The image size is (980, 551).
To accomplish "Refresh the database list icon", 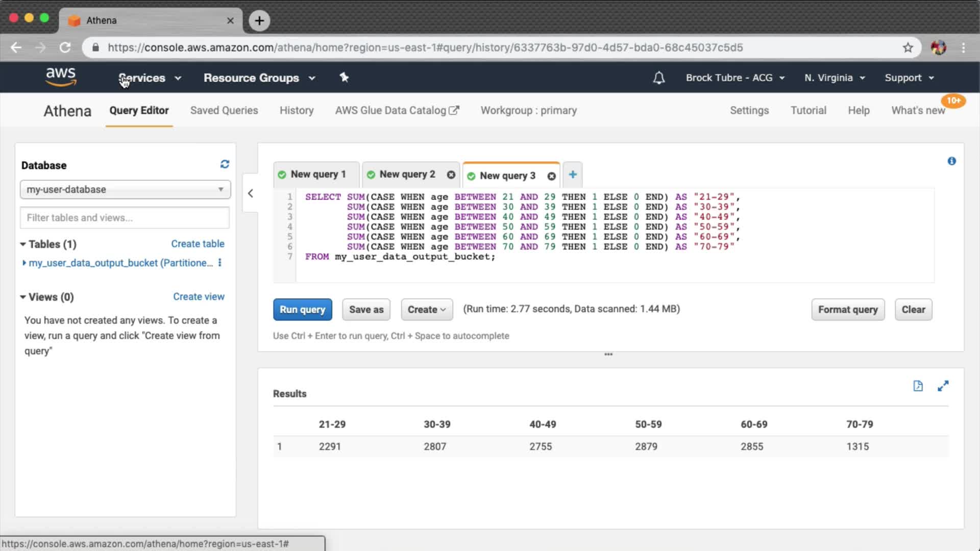I will click(225, 164).
